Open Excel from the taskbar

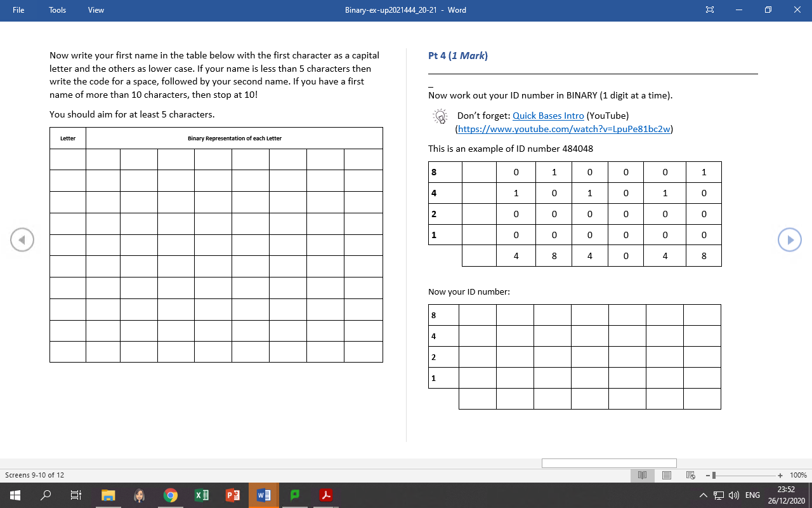201,495
